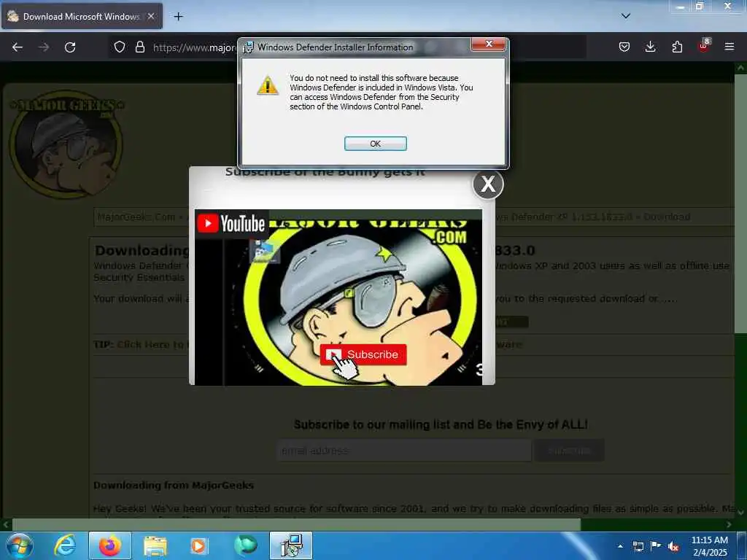The height and width of the screenshot is (560, 747).
Task: Click the network tray icon
Action: 638,546
